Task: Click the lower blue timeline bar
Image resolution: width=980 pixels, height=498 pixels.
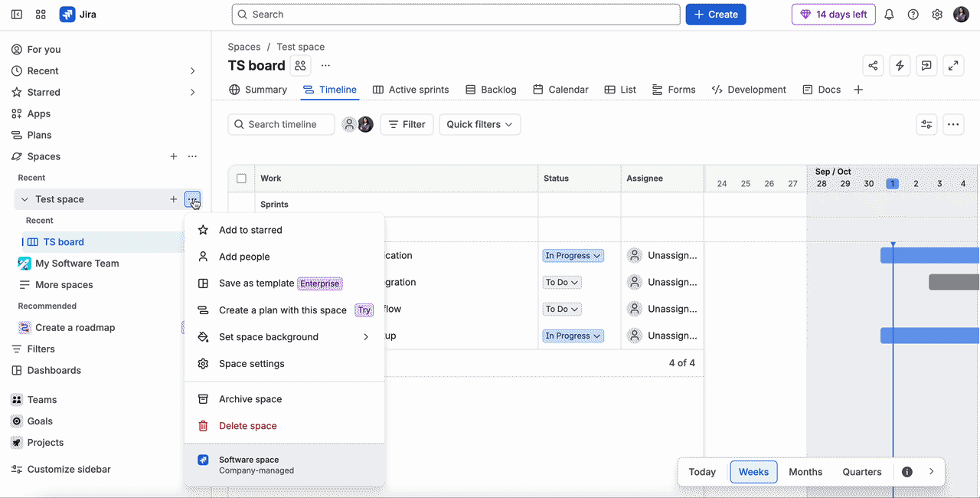Action: pos(929,336)
